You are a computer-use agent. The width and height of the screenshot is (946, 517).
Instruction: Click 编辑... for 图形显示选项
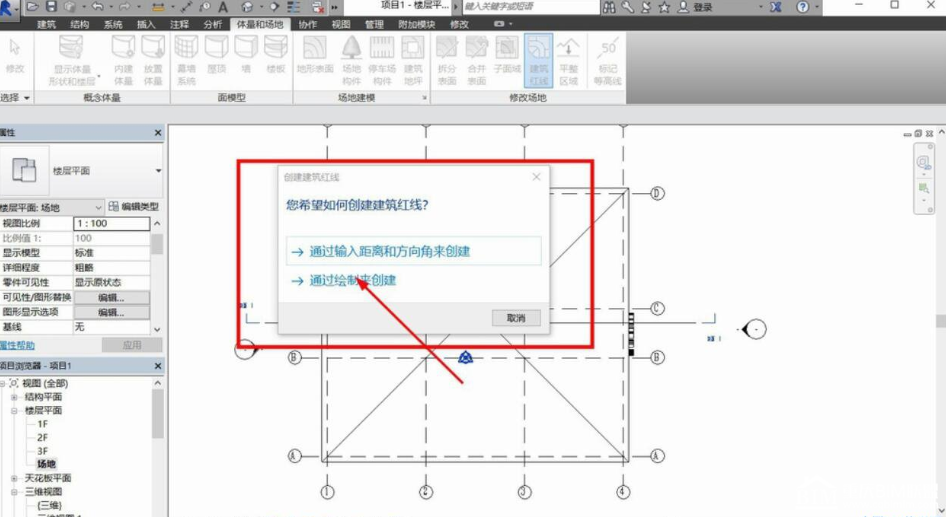pos(112,312)
